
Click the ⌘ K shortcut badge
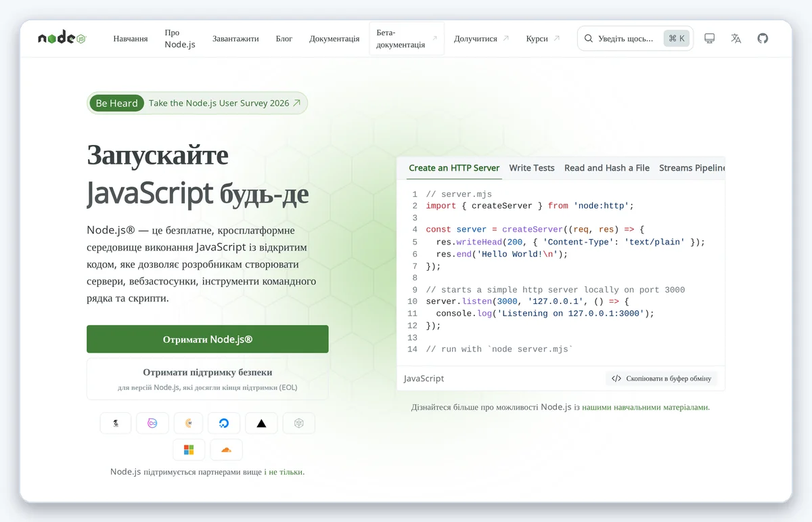[x=677, y=39]
